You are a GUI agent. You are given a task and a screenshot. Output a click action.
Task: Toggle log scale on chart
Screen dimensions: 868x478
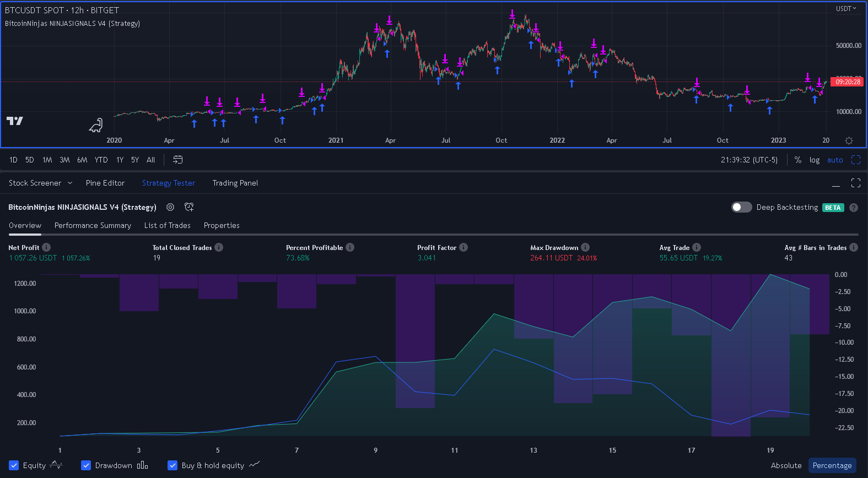[815, 160]
